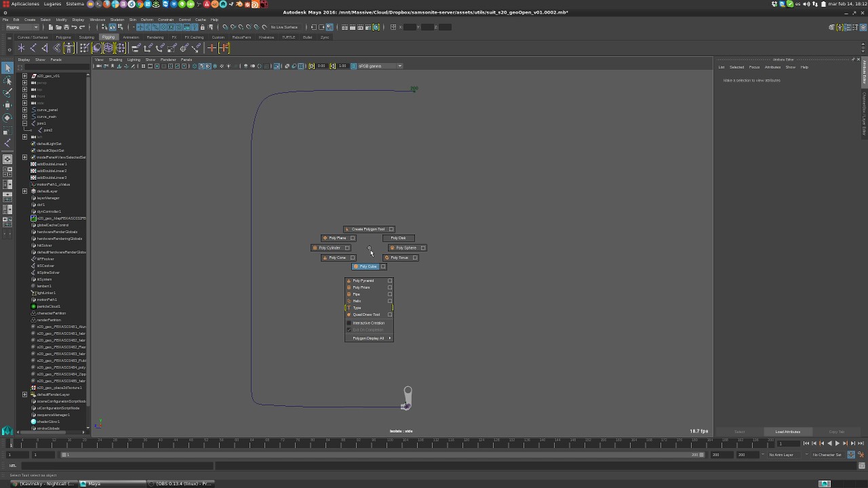
Task: Select motionPath1_uValue in Outliner
Action: (54, 184)
